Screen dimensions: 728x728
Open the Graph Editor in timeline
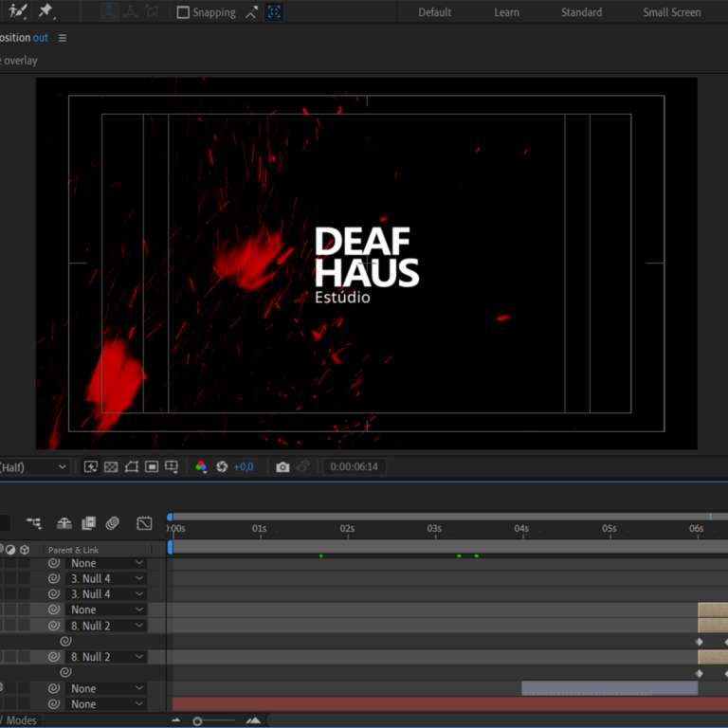click(144, 523)
